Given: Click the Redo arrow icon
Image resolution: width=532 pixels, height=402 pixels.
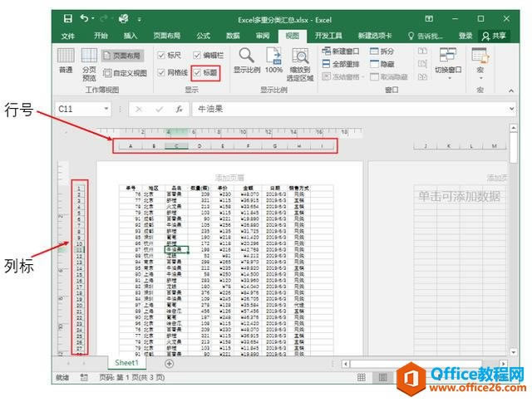Looking at the screenshot, I should tap(104, 18).
